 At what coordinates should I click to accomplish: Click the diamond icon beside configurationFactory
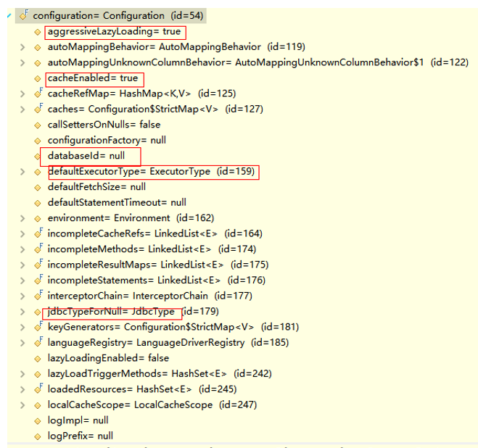pyautogui.click(x=38, y=141)
